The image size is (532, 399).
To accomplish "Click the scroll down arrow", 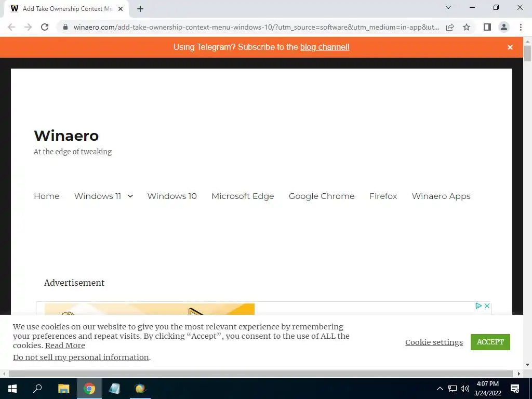I will tap(527, 365).
